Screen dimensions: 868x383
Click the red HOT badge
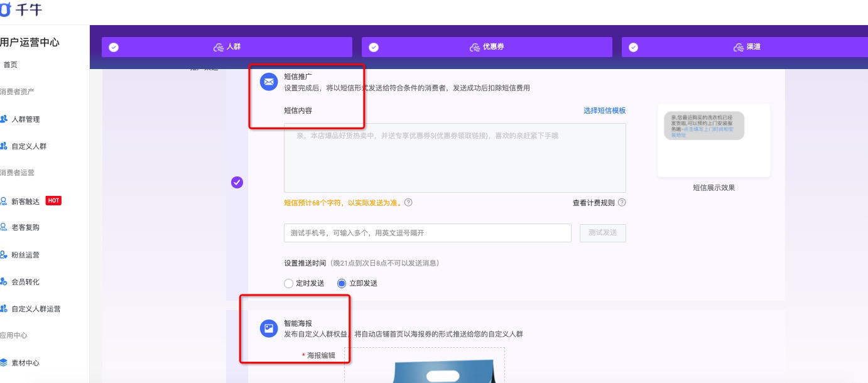(x=53, y=201)
